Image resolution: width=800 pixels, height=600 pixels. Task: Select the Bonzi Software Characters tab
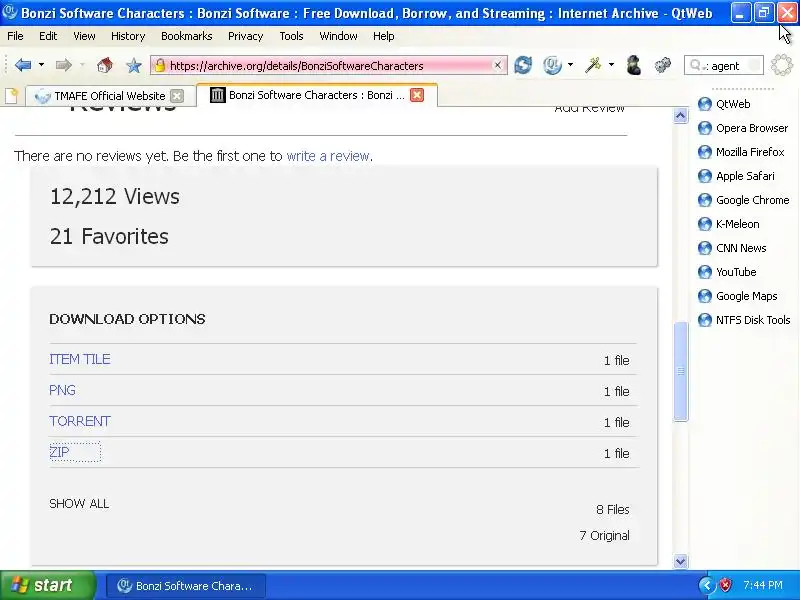[316, 95]
